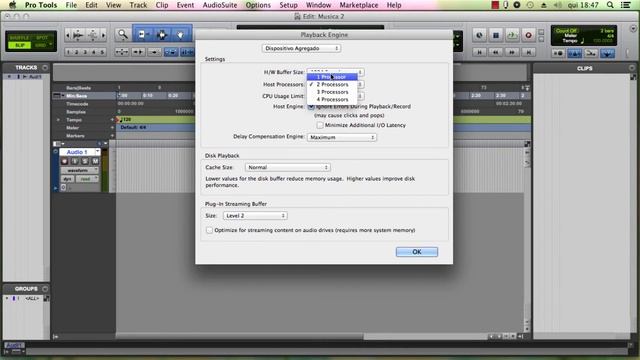640x360 pixels.
Task: Open the Groups list popup menu
Action: (x=45, y=289)
